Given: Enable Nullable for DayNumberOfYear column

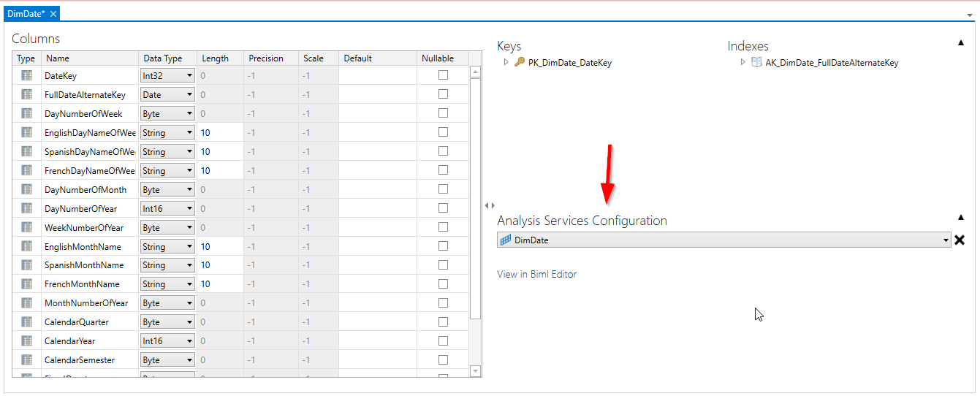Looking at the screenshot, I should [x=443, y=208].
